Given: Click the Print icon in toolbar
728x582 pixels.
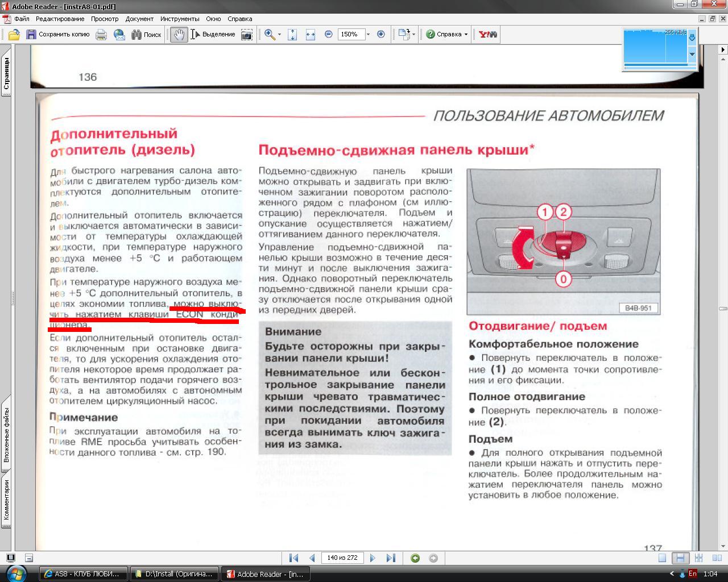Looking at the screenshot, I should coord(101,35).
